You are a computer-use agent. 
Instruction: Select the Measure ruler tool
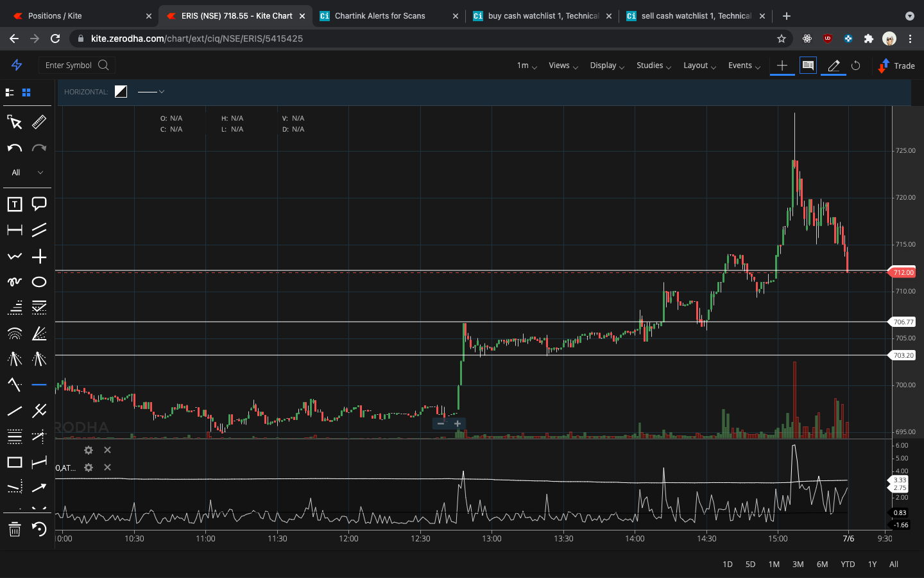(x=38, y=122)
